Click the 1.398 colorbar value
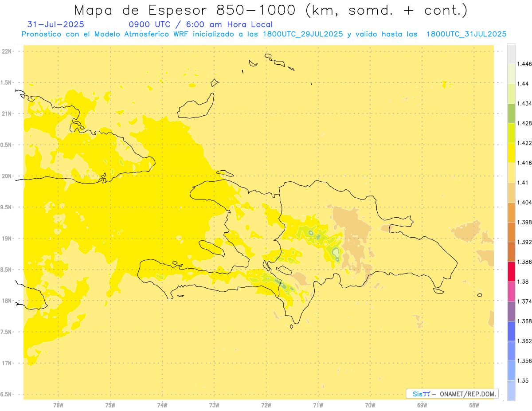This screenshot has height=411, width=532. pos(525,222)
